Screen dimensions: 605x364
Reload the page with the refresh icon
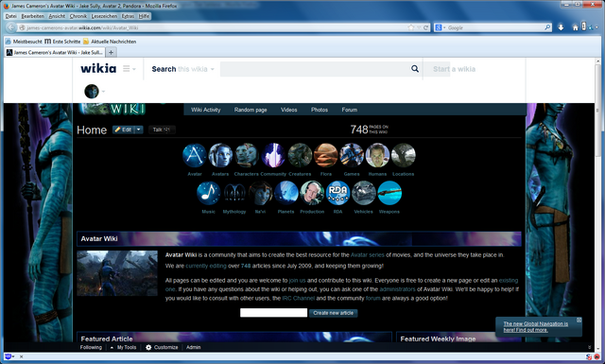(425, 27)
